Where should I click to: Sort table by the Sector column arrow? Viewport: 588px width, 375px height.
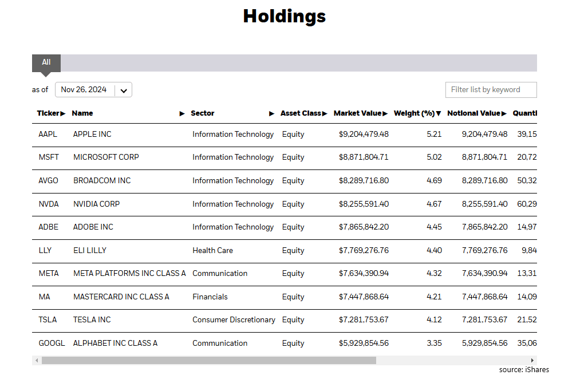(x=271, y=113)
